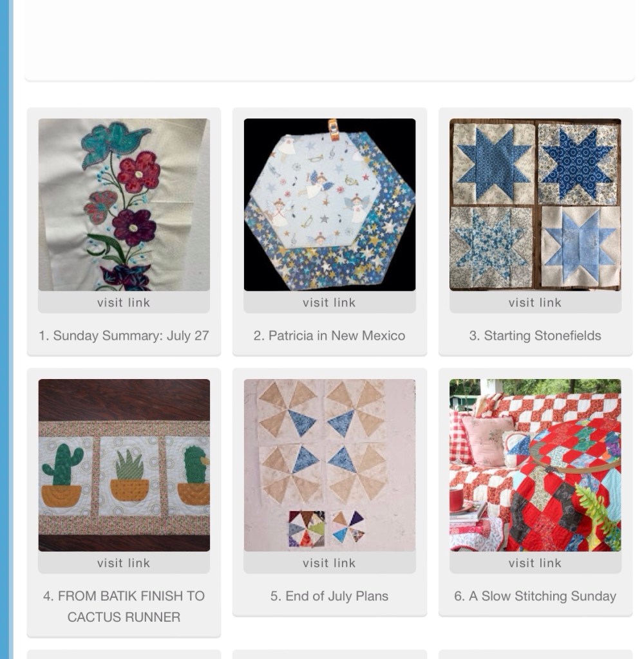
Task: Open 'FROM BATIK FINISH TO CACTUS RUNNER' title
Action: coord(124,606)
